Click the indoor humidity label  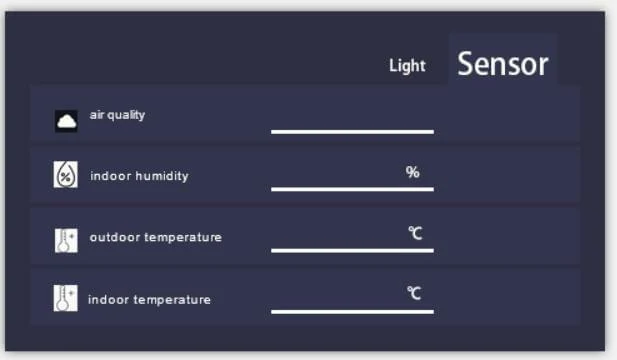[139, 176]
